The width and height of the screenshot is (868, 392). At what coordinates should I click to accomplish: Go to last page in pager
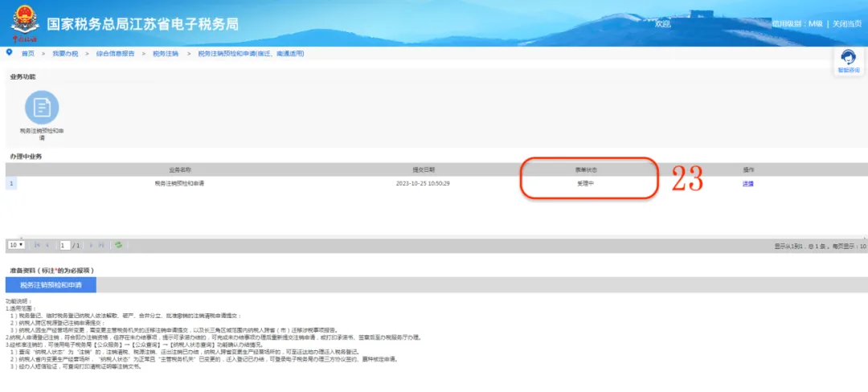(101, 245)
